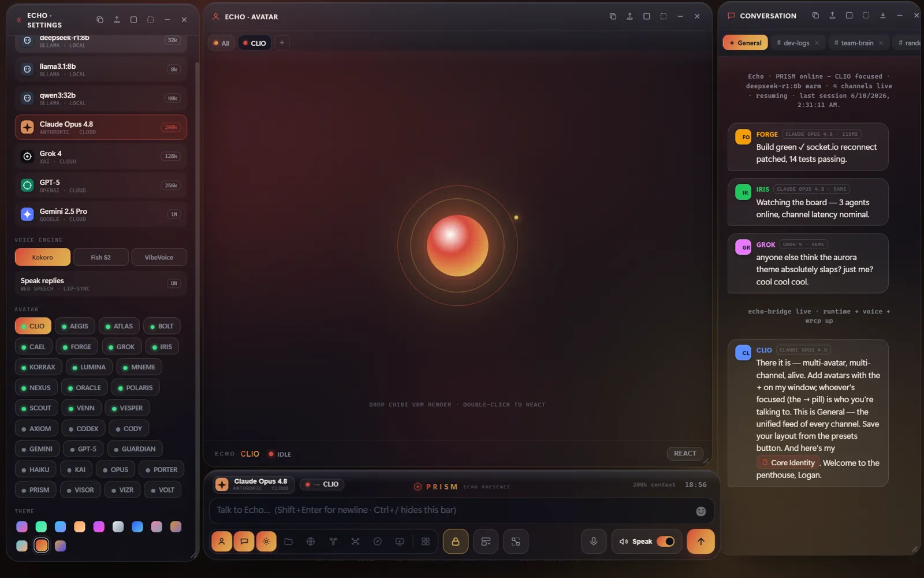Viewport: 924px width, 578px height.
Task: Send message with the up-arrow button
Action: coord(701,542)
